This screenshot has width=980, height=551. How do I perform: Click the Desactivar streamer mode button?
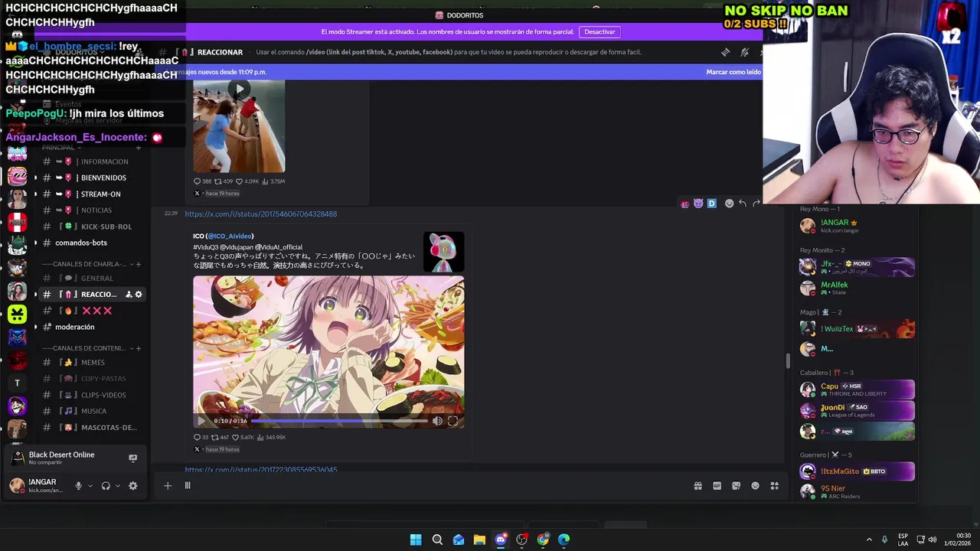point(599,31)
